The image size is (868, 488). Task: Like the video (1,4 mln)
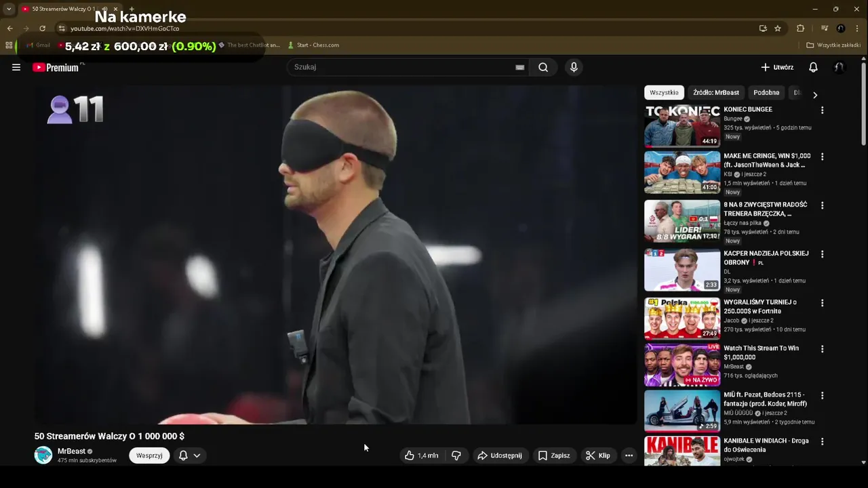[x=422, y=455]
